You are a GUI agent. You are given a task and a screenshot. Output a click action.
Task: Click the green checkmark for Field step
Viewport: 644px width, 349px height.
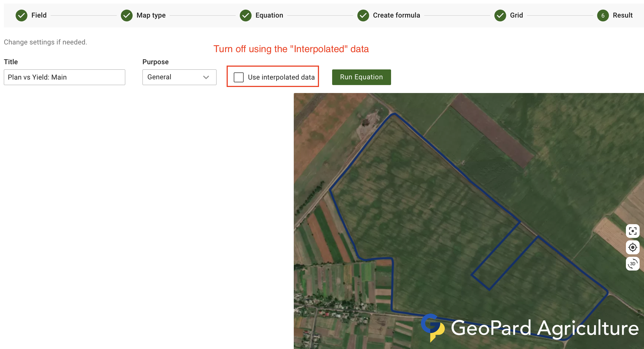[x=21, y=15]
